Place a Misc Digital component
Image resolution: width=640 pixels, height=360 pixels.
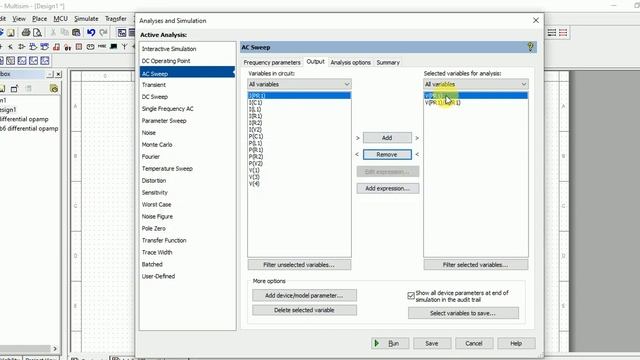pyautogui.click(x=56, y=47)
